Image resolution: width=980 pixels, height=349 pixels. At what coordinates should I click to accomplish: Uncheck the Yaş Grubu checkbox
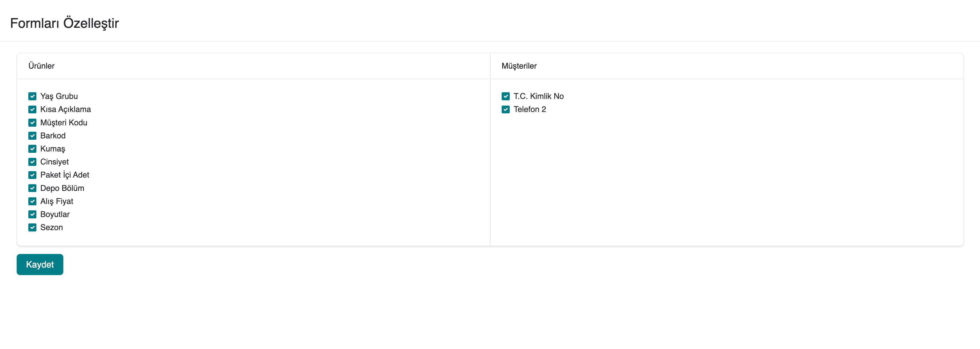click(x=32, y=96)
